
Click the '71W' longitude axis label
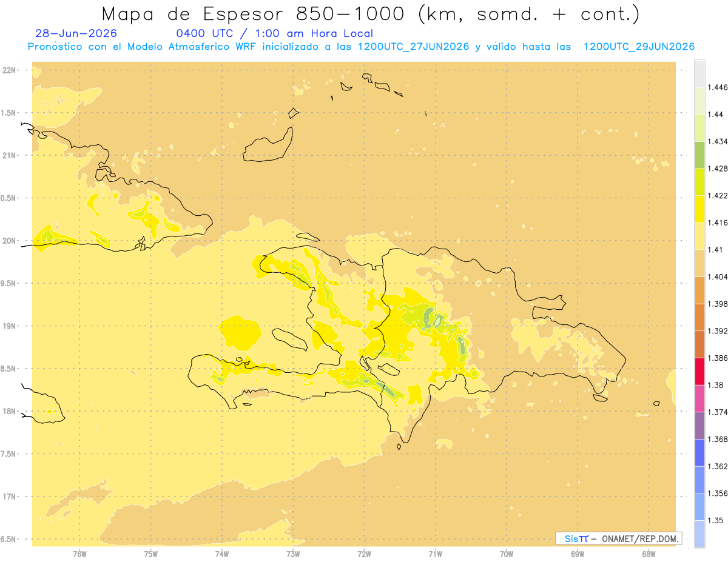[x=435, y=554]
